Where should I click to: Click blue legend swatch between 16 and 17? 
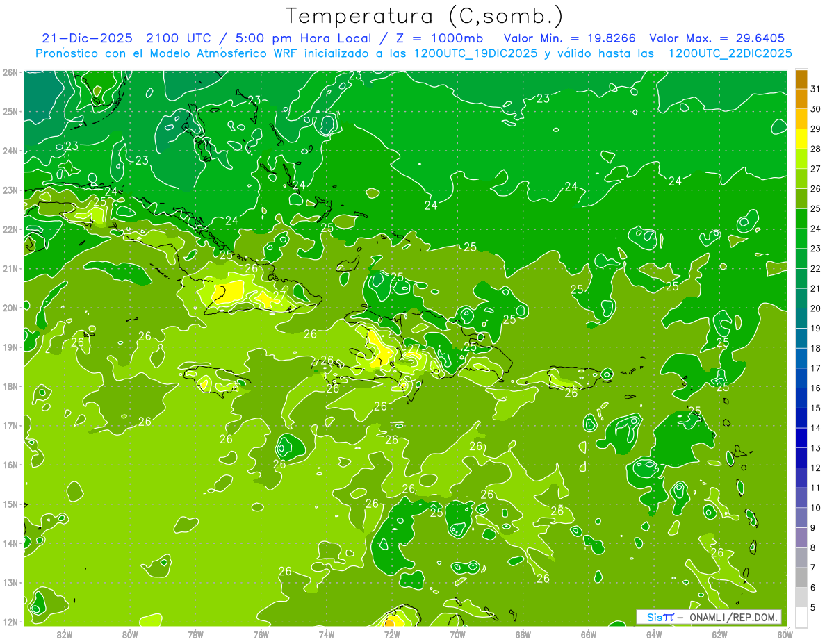click(802, 378)
